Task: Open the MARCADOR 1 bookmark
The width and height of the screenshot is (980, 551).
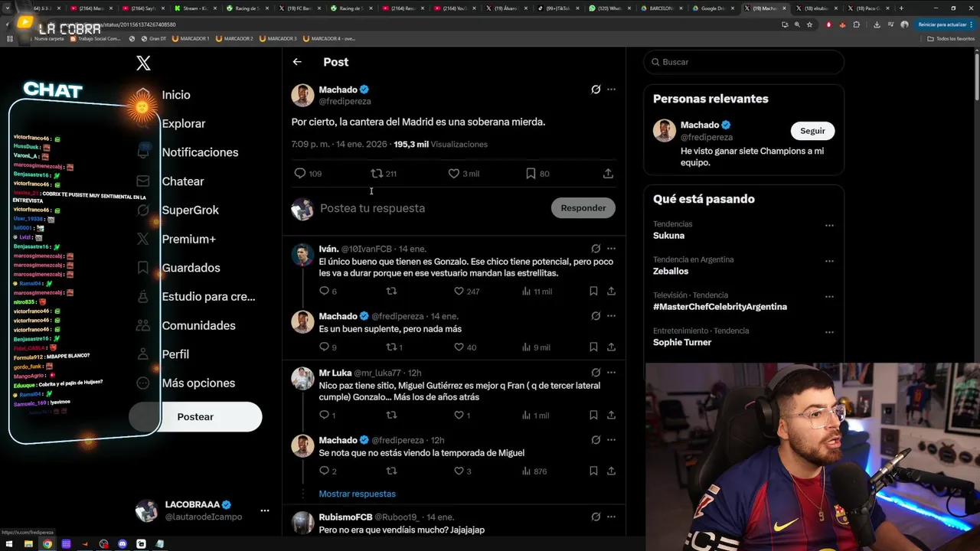Action: [191, 38]
